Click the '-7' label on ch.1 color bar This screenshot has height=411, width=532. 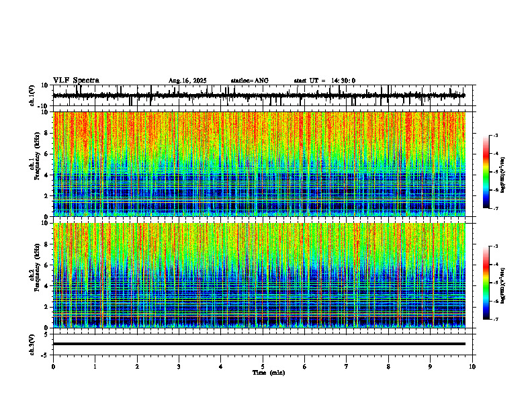coord(496,208)
